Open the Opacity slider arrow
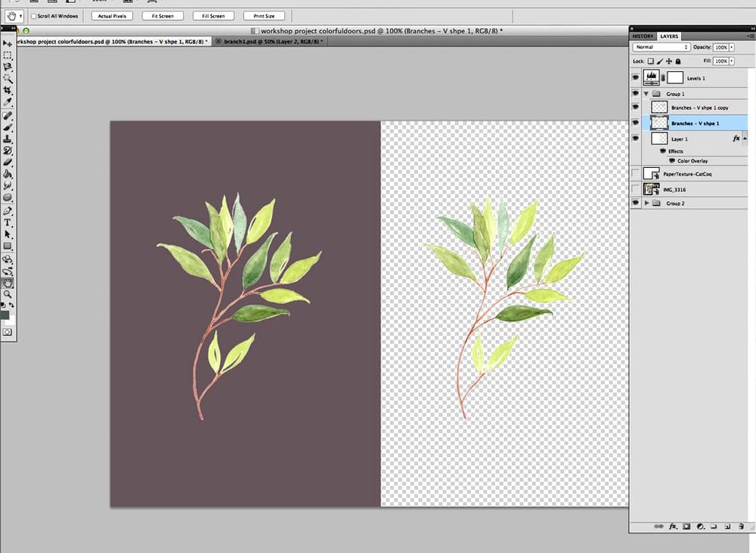 click(732, 48)
